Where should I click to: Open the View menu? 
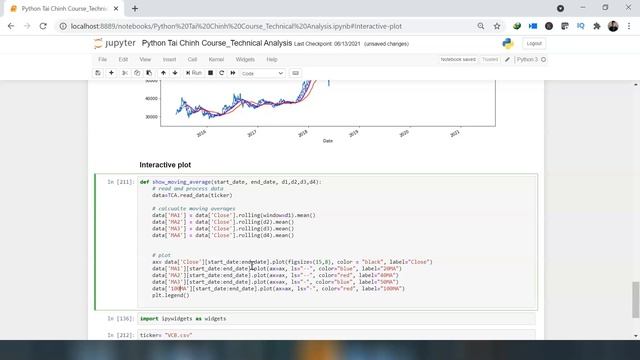click(145, 60)
